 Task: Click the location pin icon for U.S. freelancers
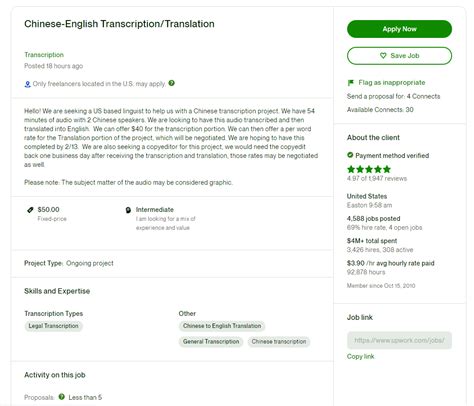(28, 84)
